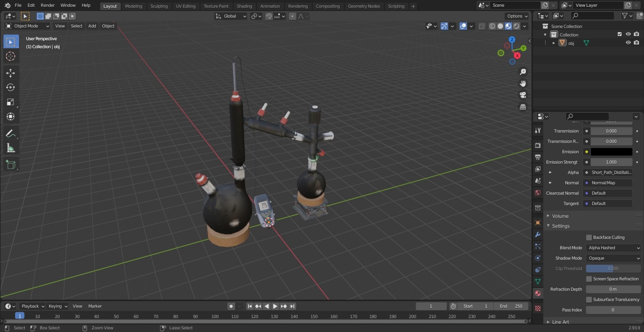Jump to the timeline end frame

(292, 306)
